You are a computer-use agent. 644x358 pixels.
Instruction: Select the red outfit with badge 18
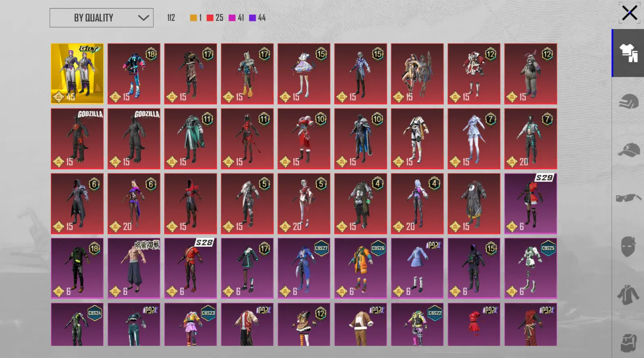point(134,74)
